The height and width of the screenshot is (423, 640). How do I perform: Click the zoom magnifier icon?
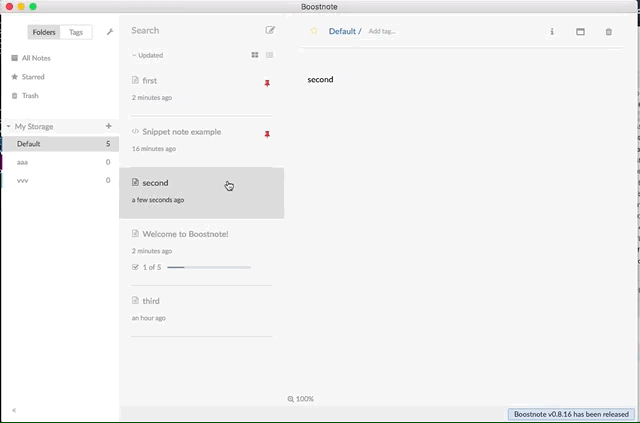[x=291, y=399]
